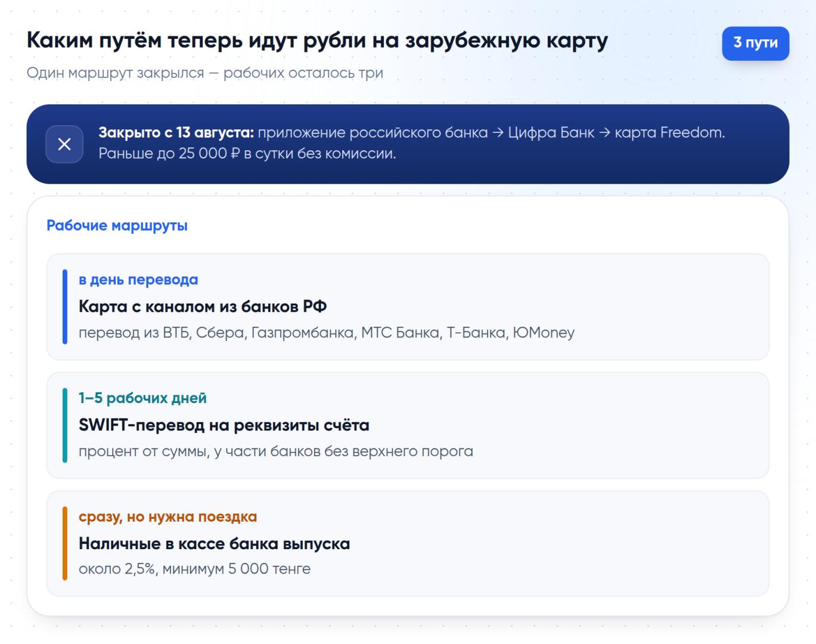
Task: Click the subtitle "Один маршрут закрылся"
Action: (x=204, y=73)
